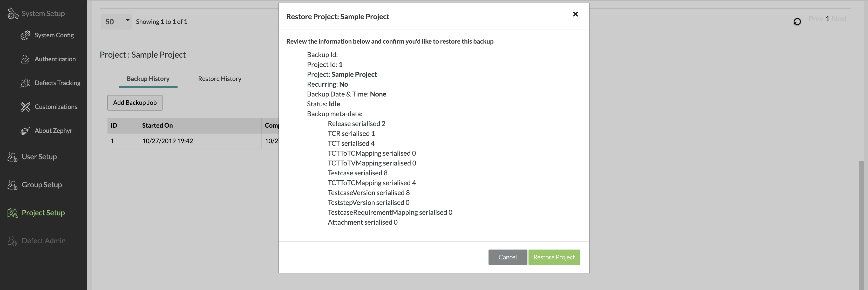Click the About Zephyr feather icon

click(x=25, y=131)
